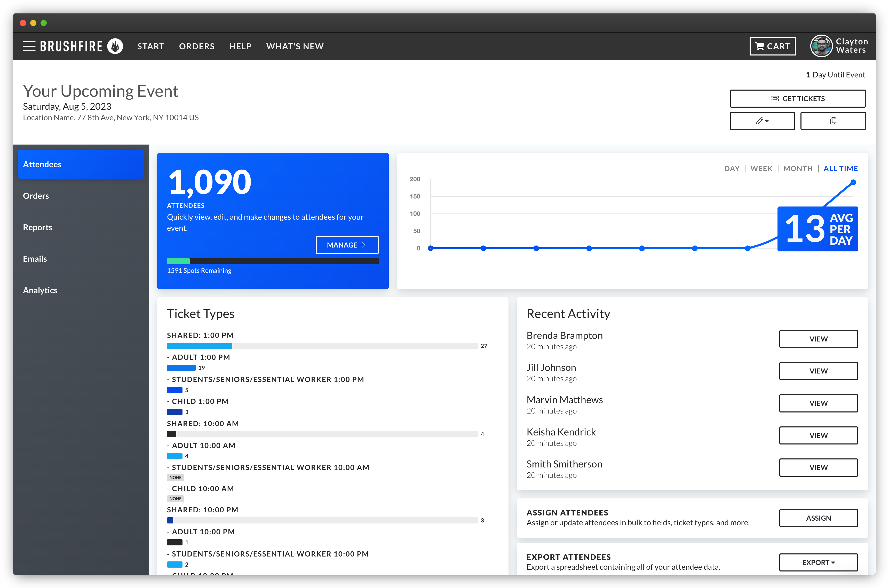
Task: Open the What's New menu
Action: (x=295, y=46)
